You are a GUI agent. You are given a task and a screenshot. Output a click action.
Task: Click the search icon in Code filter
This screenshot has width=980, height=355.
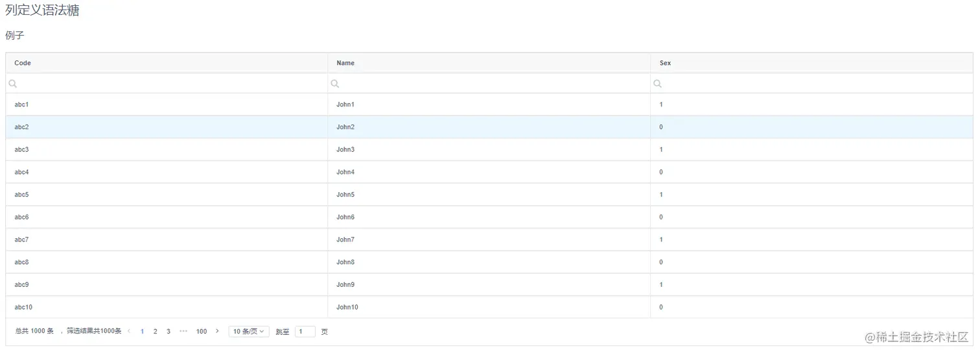(13, 84)
